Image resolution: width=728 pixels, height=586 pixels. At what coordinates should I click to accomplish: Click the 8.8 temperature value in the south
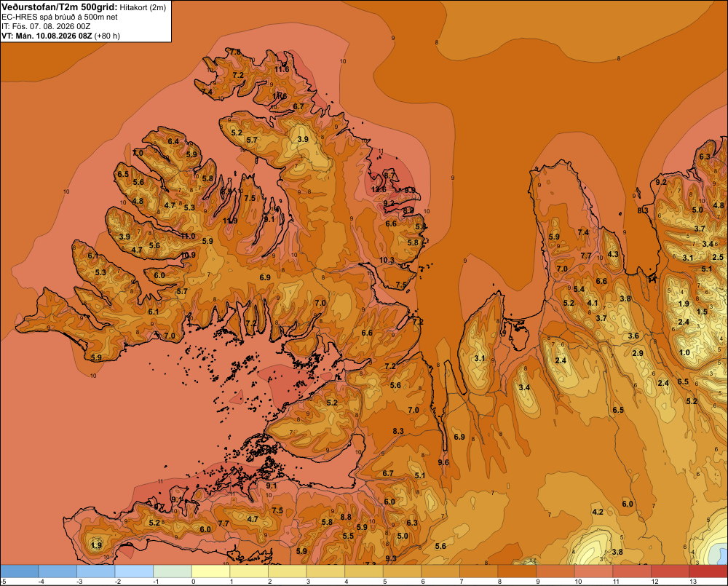(346, 517)
